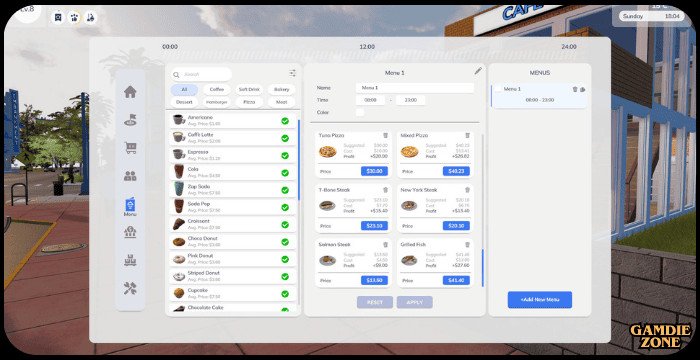Select the All category filter
The width and height of the screenshot is (700, 360).
[x=184, y=90]
